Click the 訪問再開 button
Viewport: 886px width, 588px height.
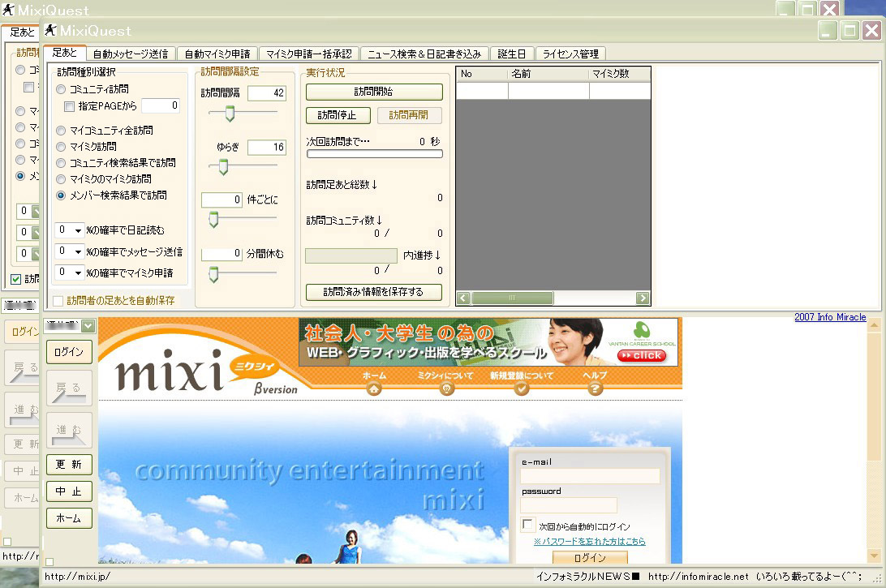[409, 115]
